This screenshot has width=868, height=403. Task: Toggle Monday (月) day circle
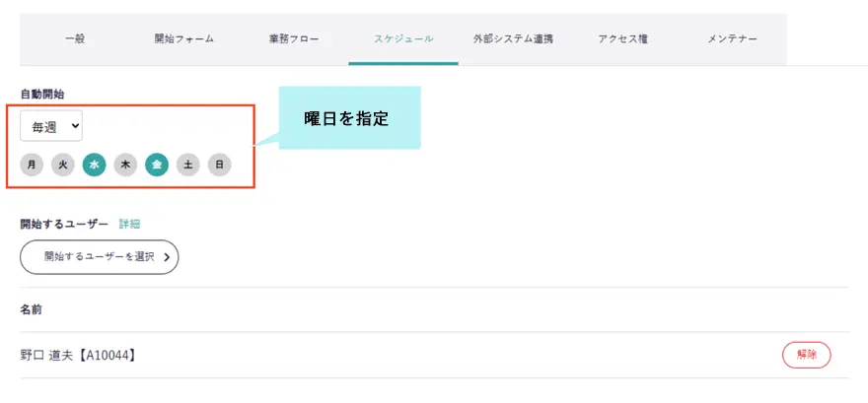pyautogui.click(x=32, y=165)
